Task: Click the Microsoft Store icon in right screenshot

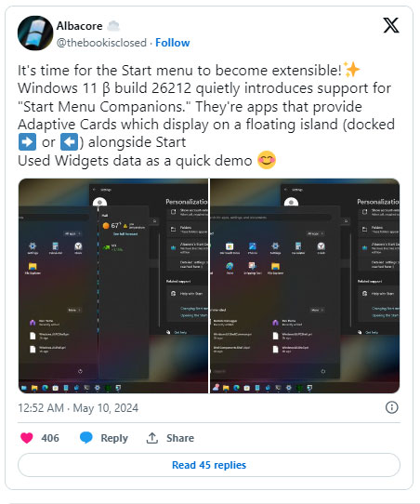Action: click(x=230, y=246)
